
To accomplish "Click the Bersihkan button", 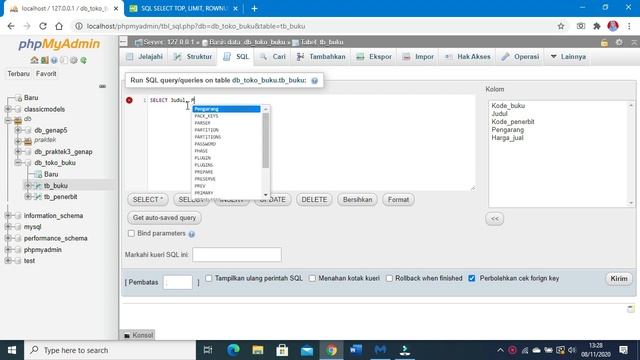I will coord(357,200).
